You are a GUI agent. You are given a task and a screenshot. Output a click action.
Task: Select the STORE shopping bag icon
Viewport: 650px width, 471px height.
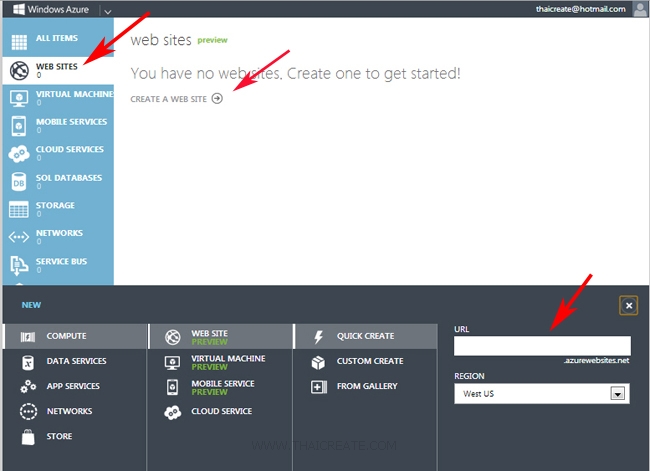(x=28, y=437)
